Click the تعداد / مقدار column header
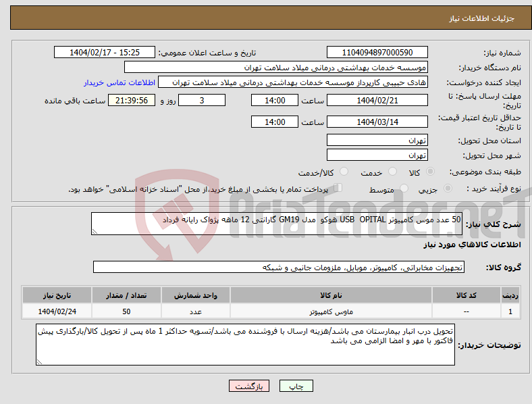 click(126, 295)
